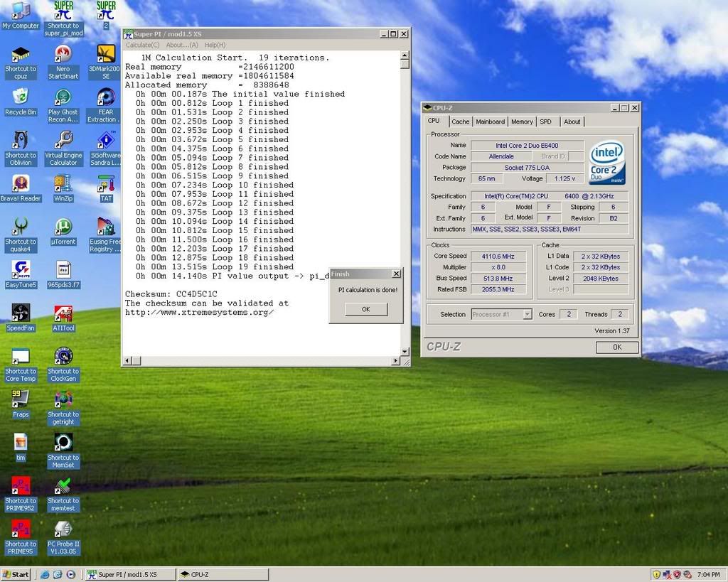Open the Fraps desktop icon
Image resolution: width=728 pixels, height=582 pixels.
click(x=21, y=399)
